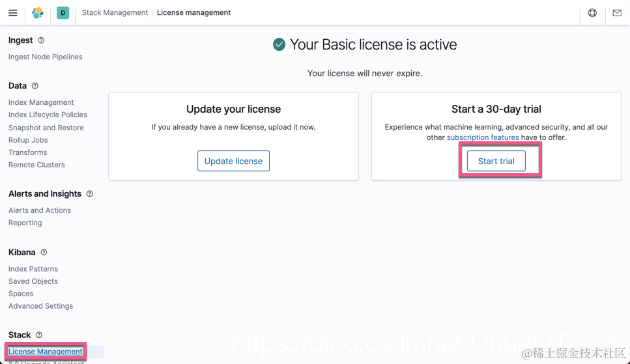Open Advanced Settings
630x364 pixels.
pos(40,306)
